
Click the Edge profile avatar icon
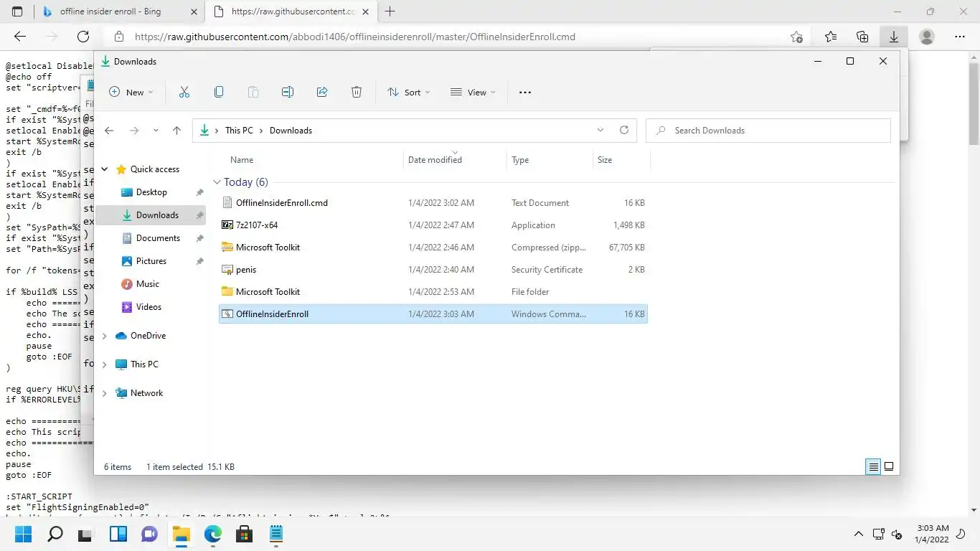click(x=927, y=37)
